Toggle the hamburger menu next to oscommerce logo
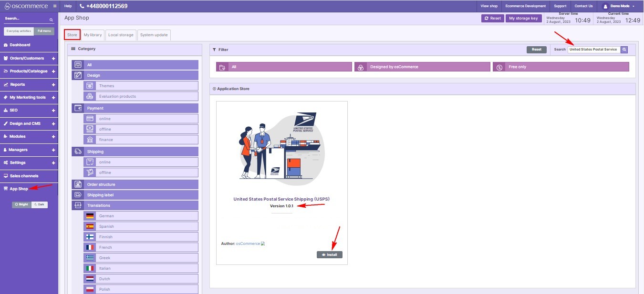644x294 pixels. (x=55, y=6)
